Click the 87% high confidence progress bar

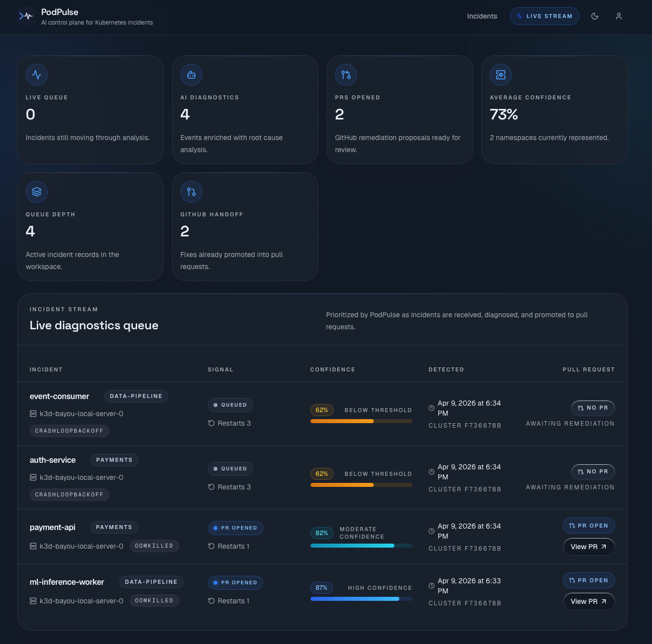click(x=361, y=599)
